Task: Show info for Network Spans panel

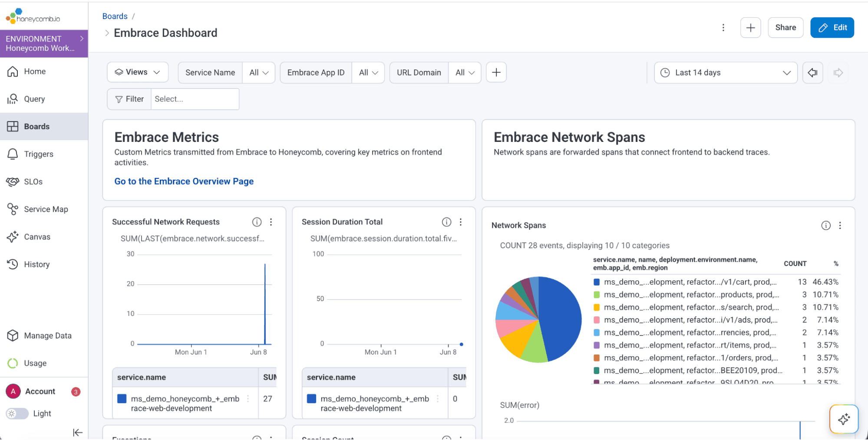Action: (826, 226)
